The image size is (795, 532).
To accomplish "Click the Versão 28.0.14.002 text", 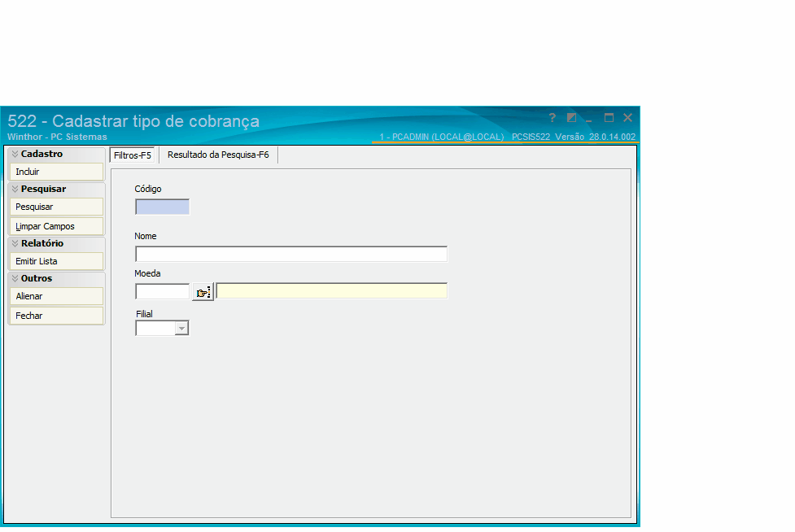I will [596, 137].
